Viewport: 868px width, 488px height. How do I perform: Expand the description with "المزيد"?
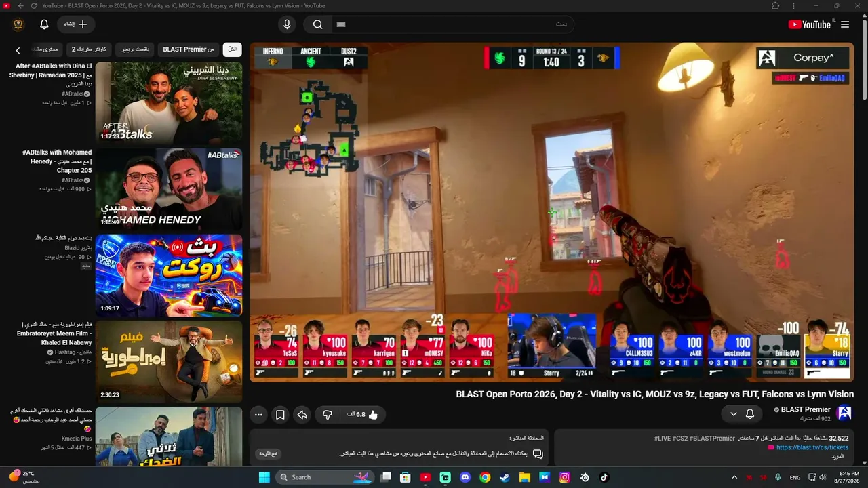[838, 457]
